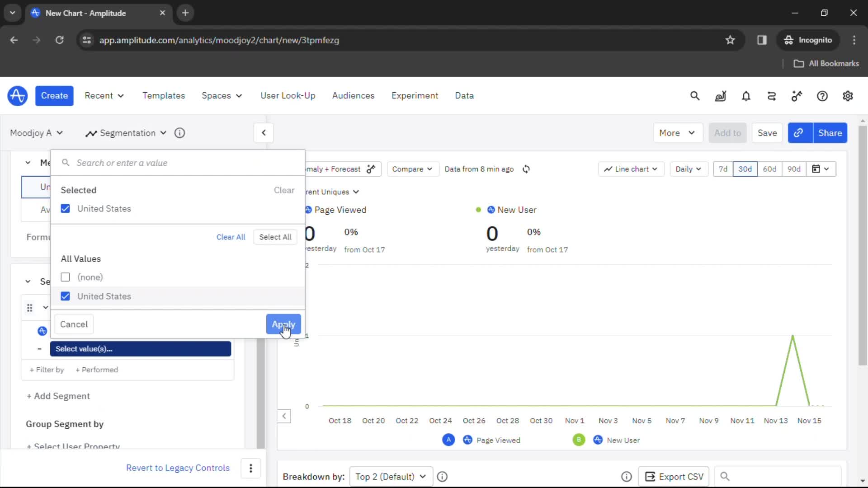Copy chart link using the link icon
The height and width of the screenshot is (488, 868).
coord(800,133)
